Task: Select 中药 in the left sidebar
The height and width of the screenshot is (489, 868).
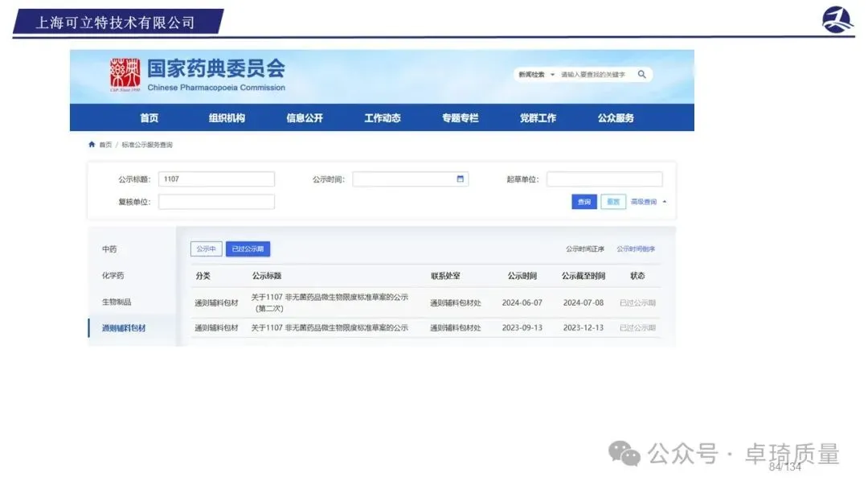Action: pos(109,249)
